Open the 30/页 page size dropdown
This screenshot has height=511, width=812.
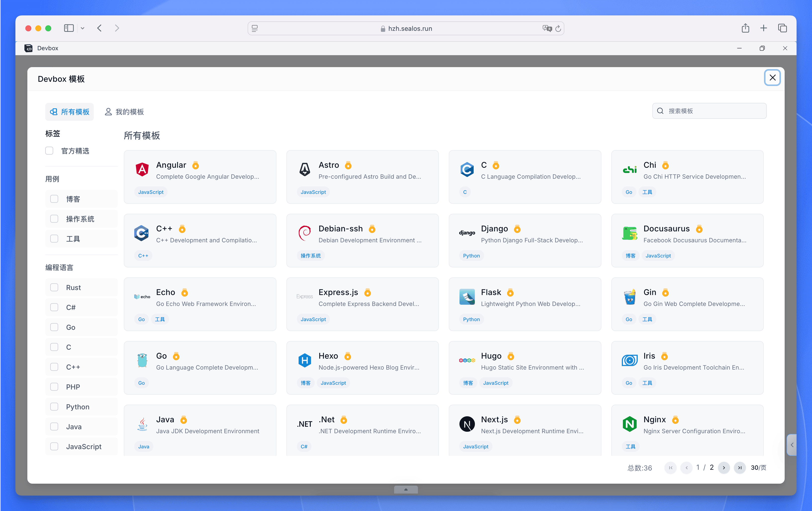coord(758,468)
